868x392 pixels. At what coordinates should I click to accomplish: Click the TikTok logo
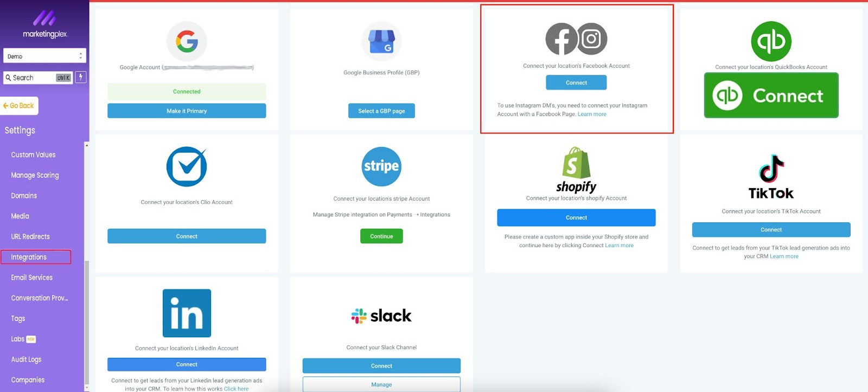click(x=771, y=177)
